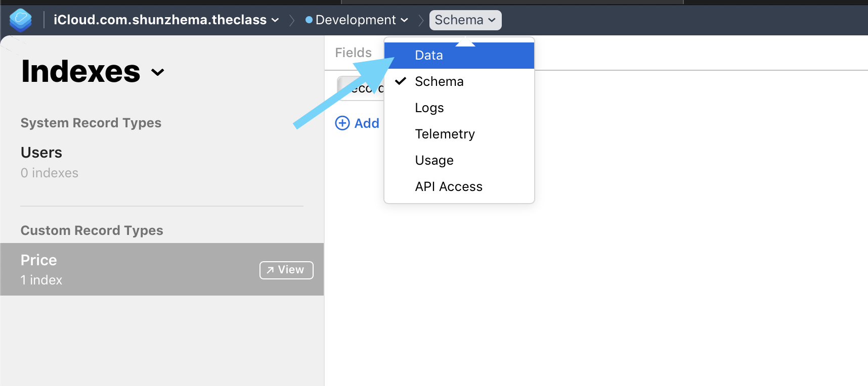Click the CloudKit dashboard logo icon
This screenshot has height=386, width=868.
tap(21, 20)
